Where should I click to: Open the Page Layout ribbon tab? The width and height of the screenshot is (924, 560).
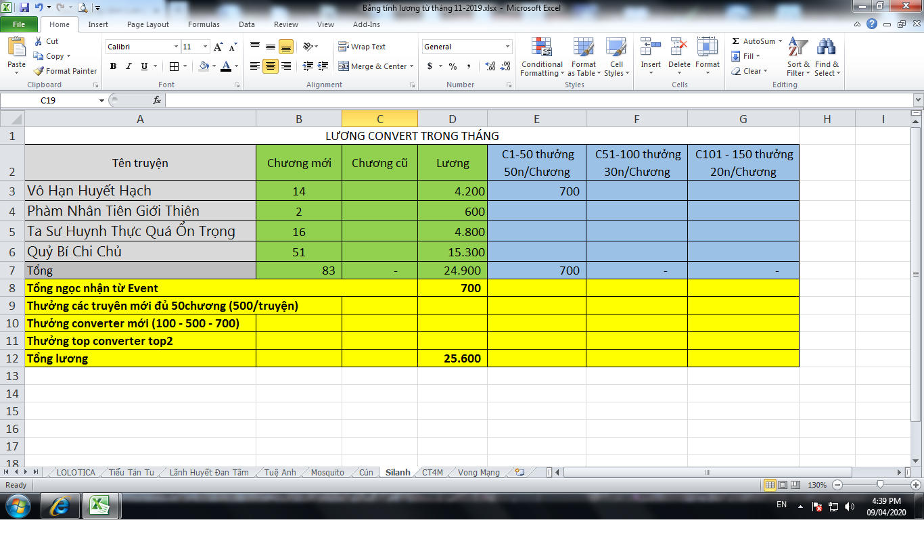click(148, 24)
